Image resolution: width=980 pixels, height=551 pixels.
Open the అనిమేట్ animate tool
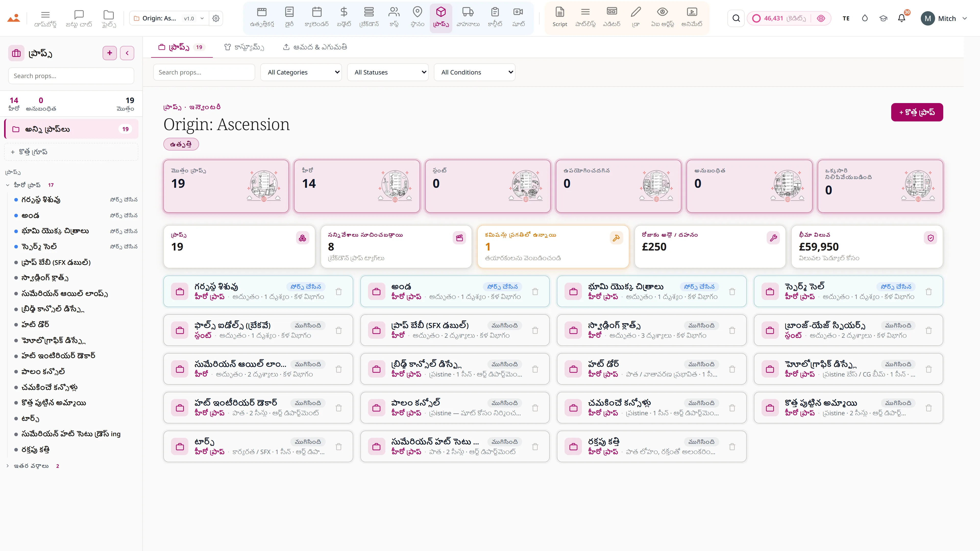point(692,18)
